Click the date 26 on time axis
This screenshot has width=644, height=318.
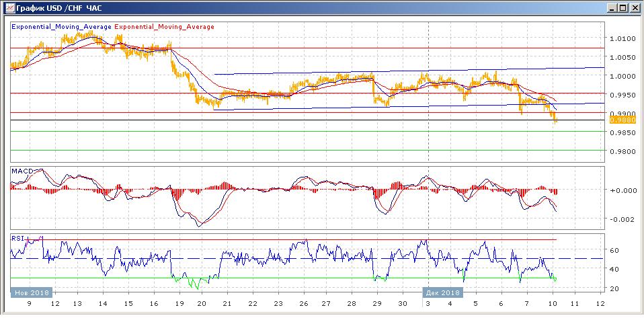[303, 304]
